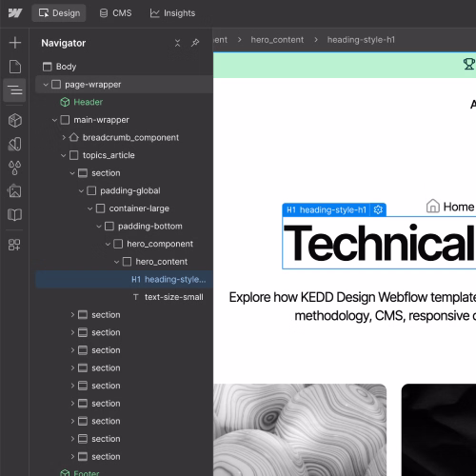Switch to CMS tab

tap(115, 13)
